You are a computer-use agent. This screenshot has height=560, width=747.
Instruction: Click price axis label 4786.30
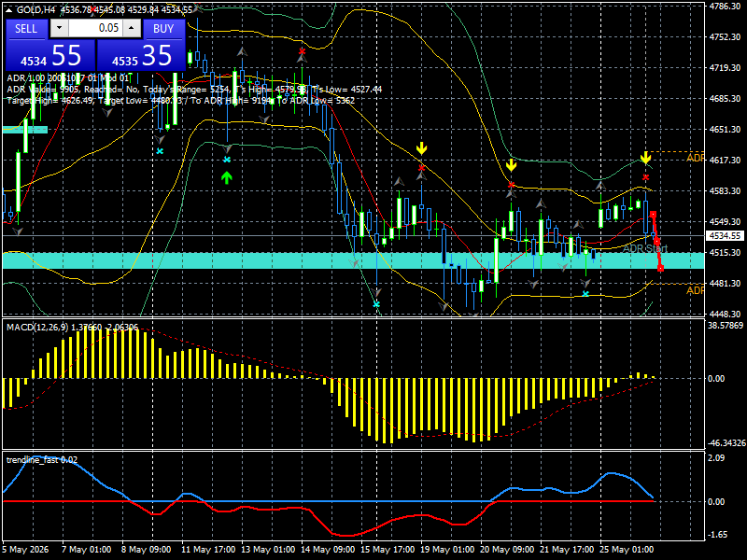point(725,7)
